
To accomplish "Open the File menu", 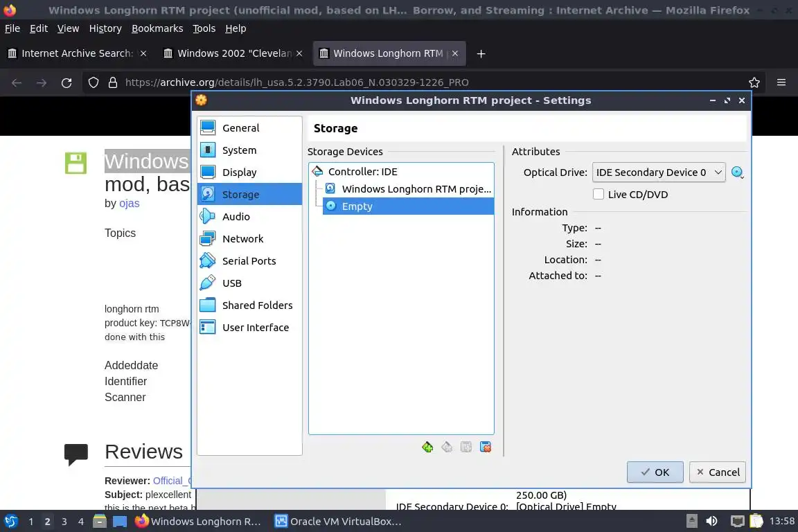I will [x=12, y=28].
